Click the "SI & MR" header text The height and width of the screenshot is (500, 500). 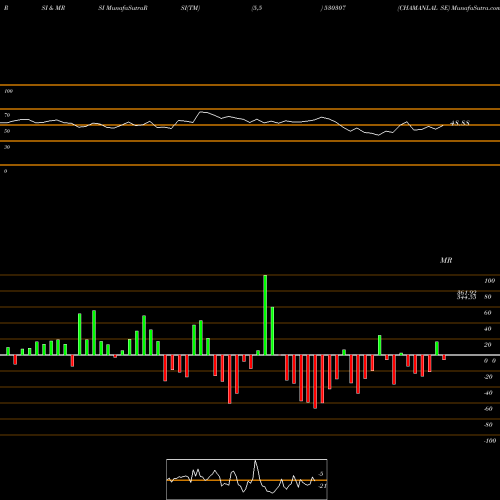[x=53, y=8]
